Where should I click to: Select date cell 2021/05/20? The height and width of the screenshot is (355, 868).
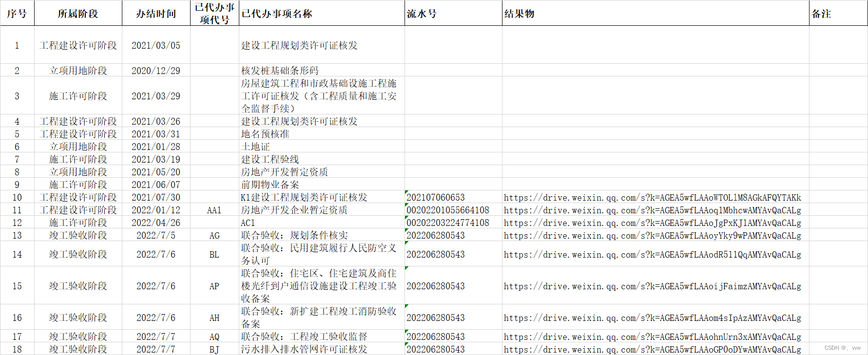point(156,171)
